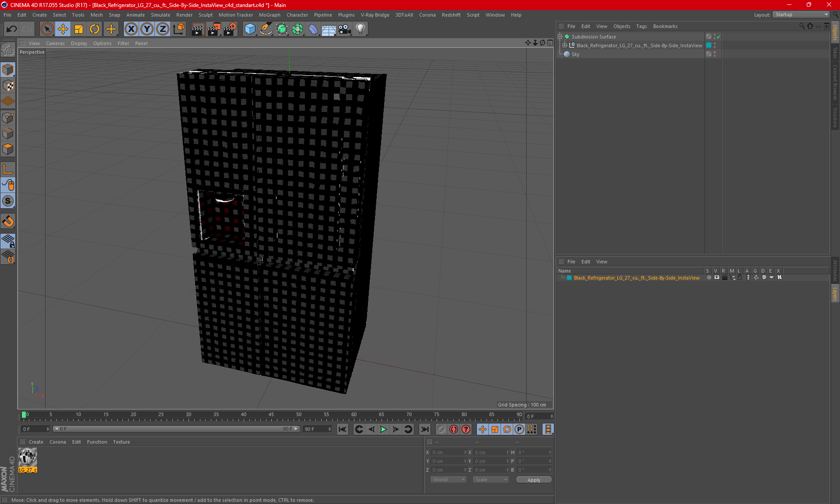Click the X position input field

coord(448,452)
